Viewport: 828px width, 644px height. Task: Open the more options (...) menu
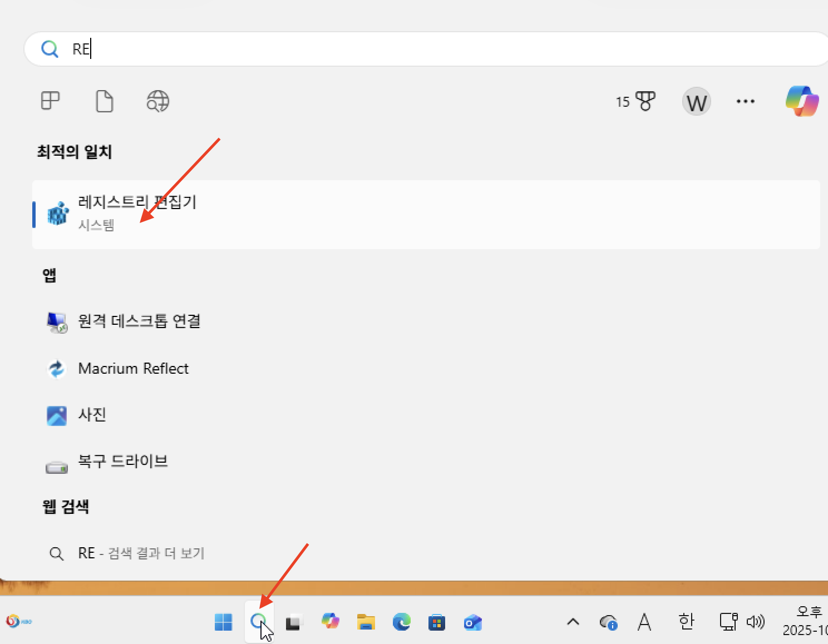point(745,101)
